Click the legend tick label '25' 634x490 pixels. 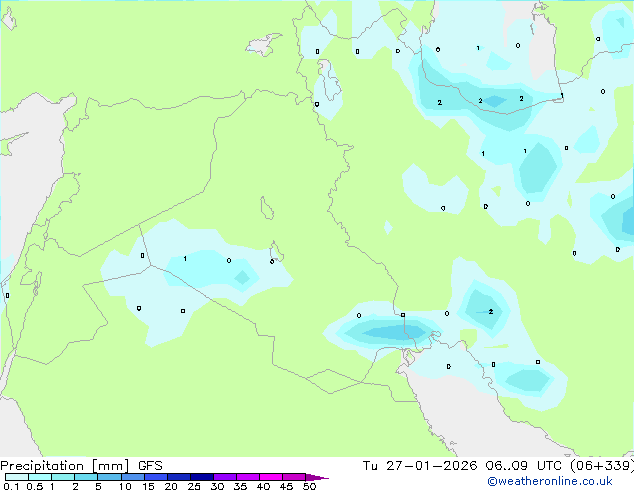[194, 486]
